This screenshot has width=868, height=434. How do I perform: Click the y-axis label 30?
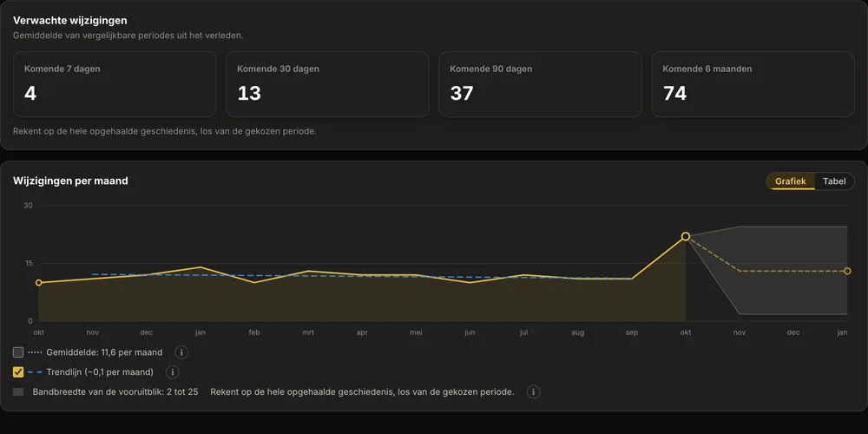click(x=29, y=206)
